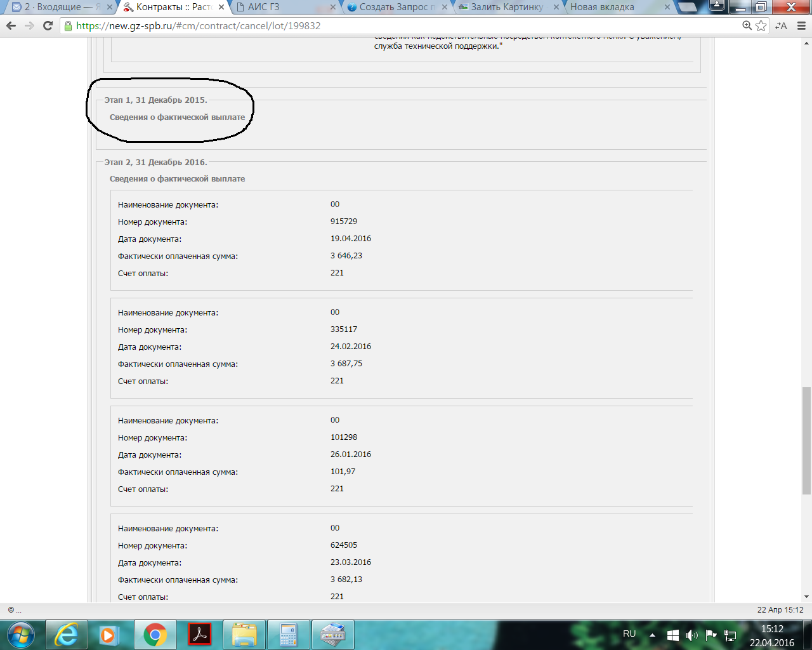Click paid amount 101,97
The height and width of the screenshot is (650, 812).
coord(343,472)
